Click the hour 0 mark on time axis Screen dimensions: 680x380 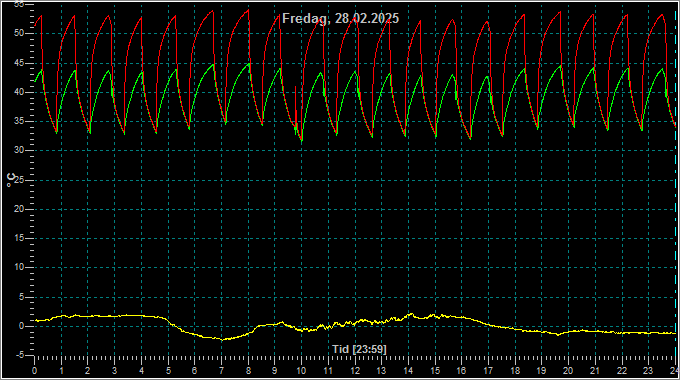35,371
